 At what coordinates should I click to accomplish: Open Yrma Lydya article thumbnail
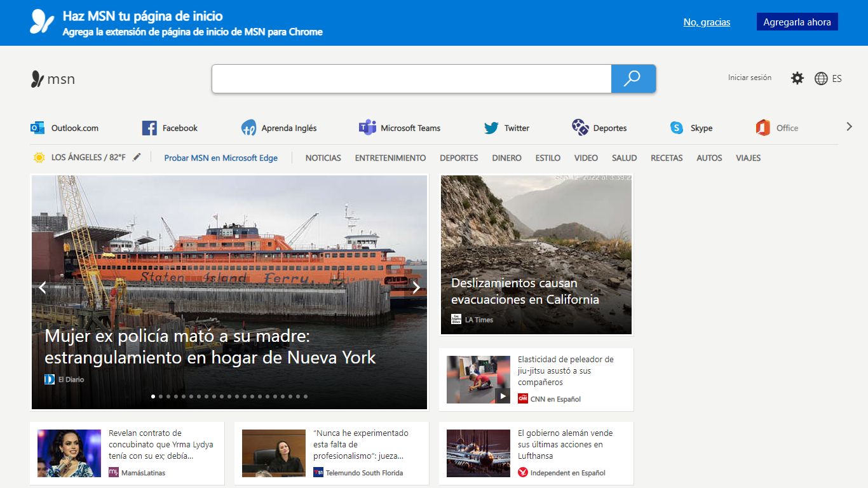pyautogui.click(x=69, y=453)
